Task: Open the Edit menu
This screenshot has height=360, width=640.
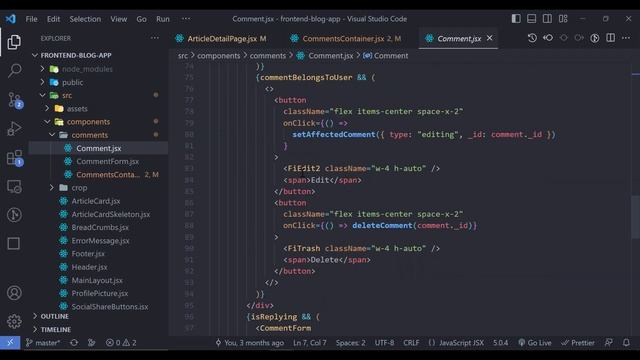Action: tap(53, 19)
